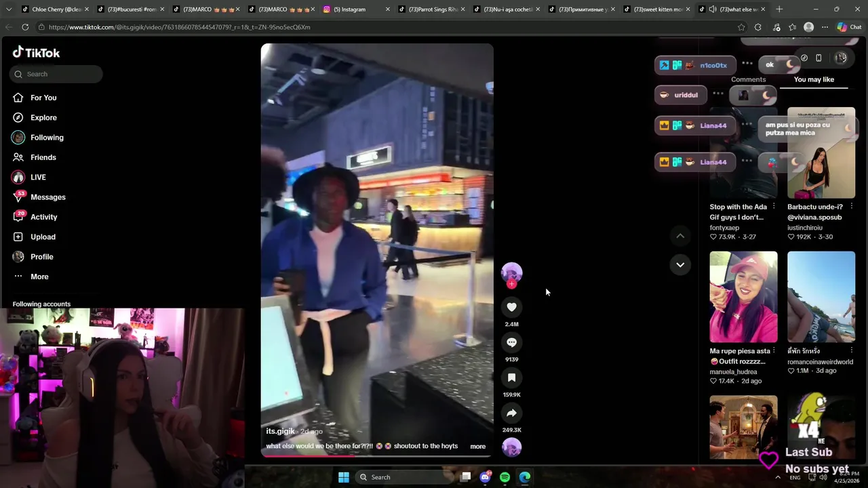Close the Instagram browser tab

point(388,9)
